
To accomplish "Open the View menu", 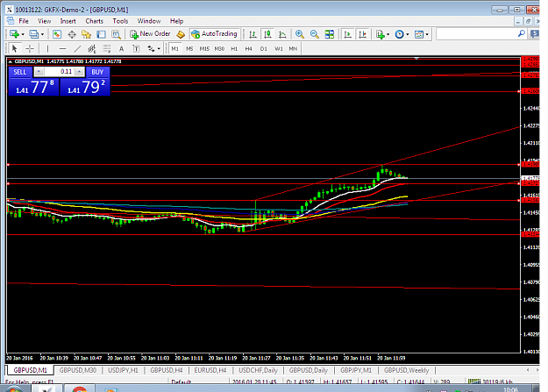I will pyautogui.click(x=45, y=21).
